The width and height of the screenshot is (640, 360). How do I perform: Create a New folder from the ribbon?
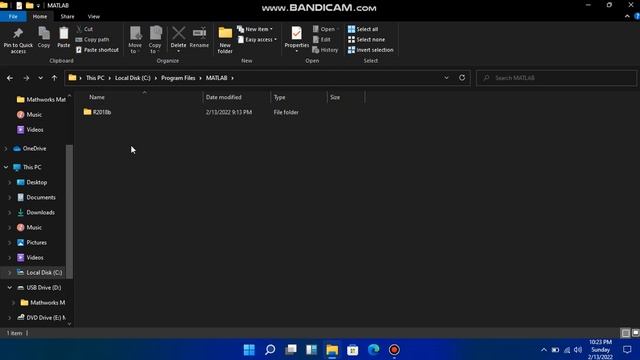[x=225, y=40]
